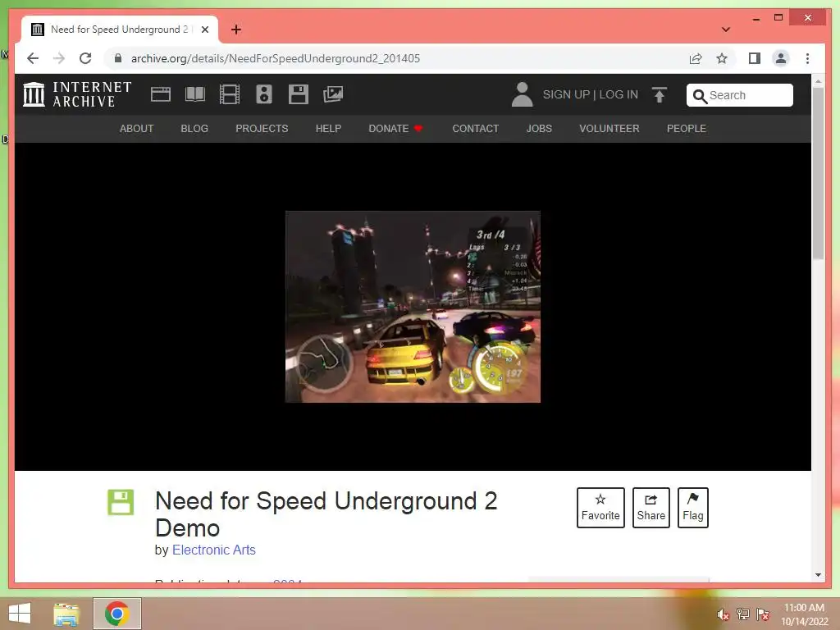Image resolution: width=840 pixels, height=630 pixels.
Task: Click the page scrollbar up arrow
Action: [x=818, y=81]
